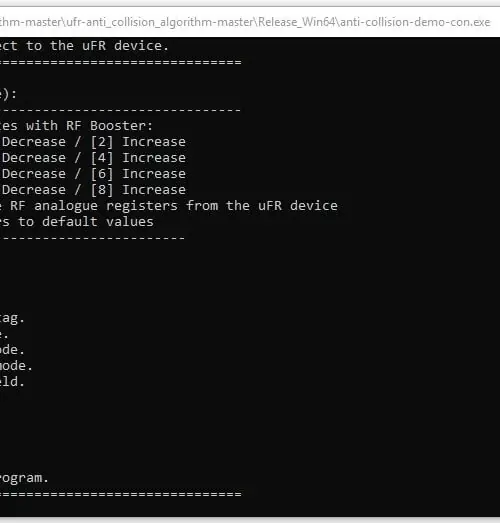
Task: Click the "Release_Win64" segment in the title path
Action: tap(297, 22)
